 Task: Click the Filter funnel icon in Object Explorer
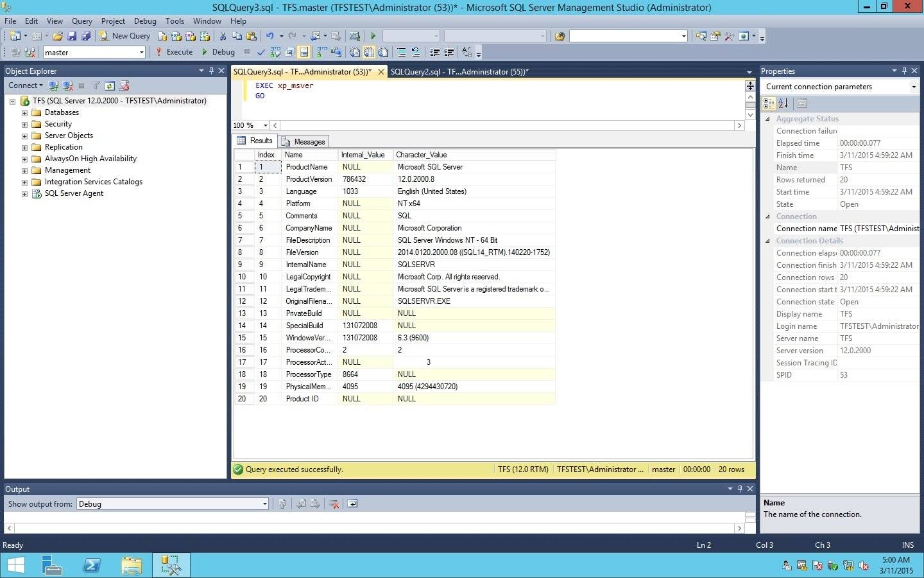click(x=96, y=85)
